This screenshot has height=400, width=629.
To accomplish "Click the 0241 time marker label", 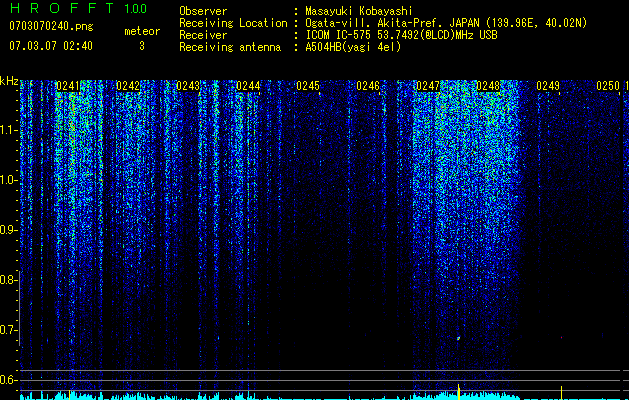I will (67, 86).
